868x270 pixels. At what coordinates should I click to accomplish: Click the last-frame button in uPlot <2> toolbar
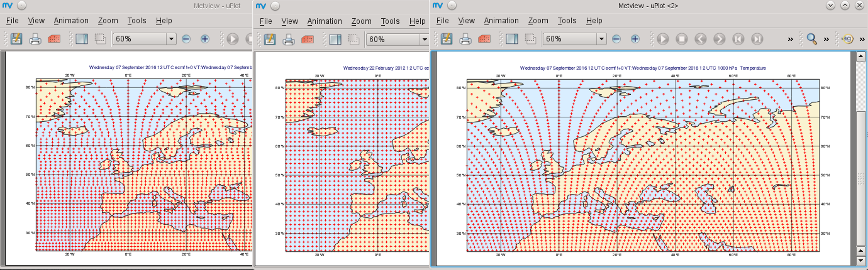tap(757, 39)
